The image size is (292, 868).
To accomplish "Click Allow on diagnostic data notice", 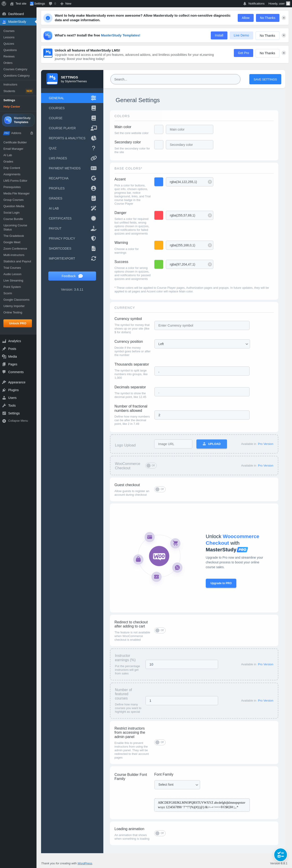I will pyautogui.click(x=245, y=18).
